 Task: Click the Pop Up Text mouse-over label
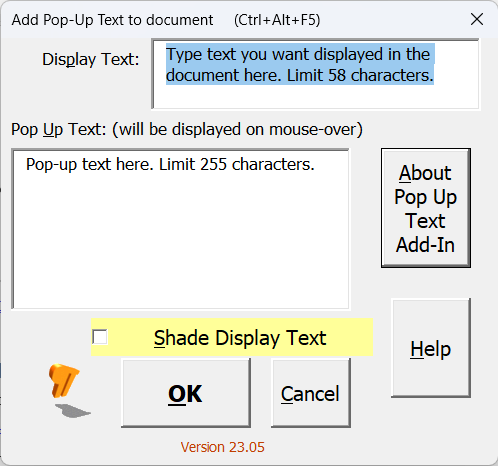(x=187, y=129)
